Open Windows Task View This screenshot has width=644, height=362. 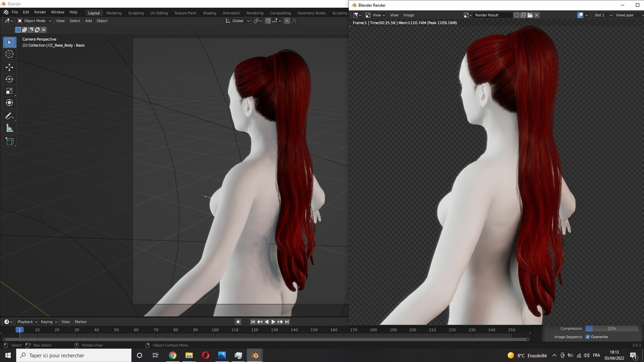[x=156, y=355]
